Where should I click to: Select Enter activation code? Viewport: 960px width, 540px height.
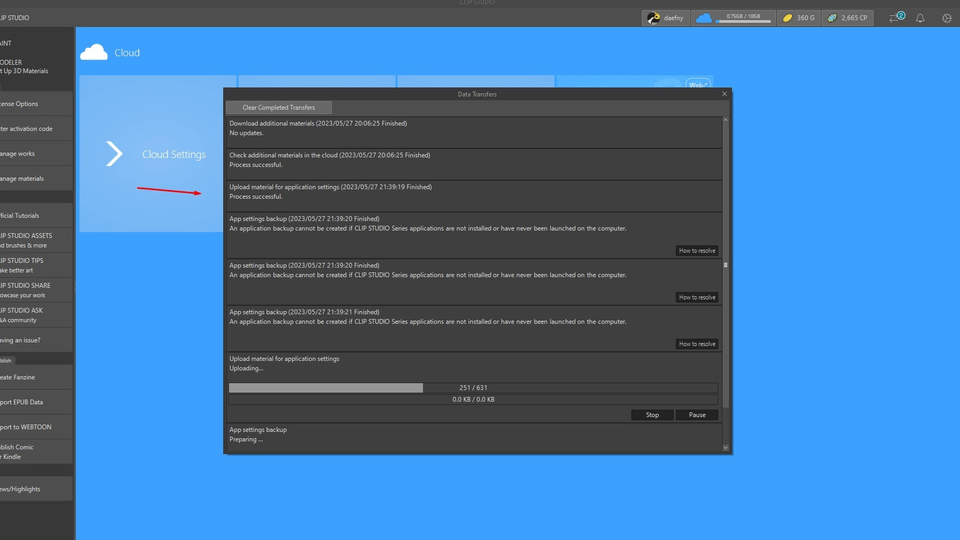[x=36, y=129]
